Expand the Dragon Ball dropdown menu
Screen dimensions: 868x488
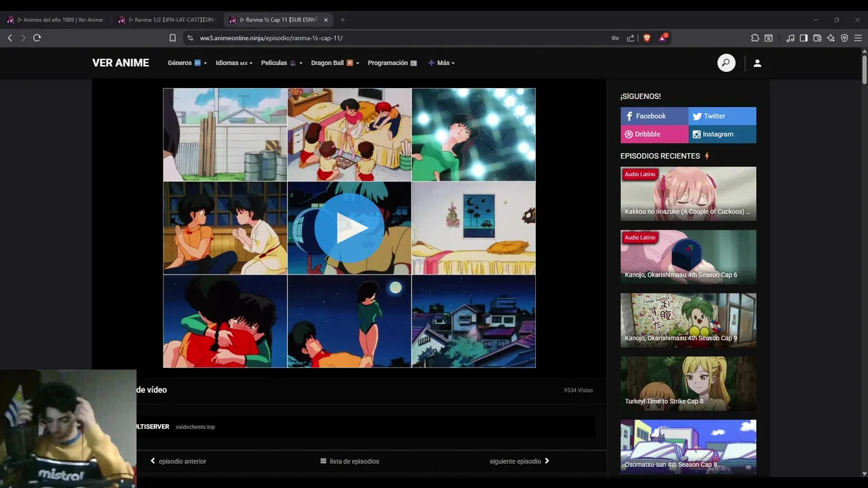click(x=335, y=63)
